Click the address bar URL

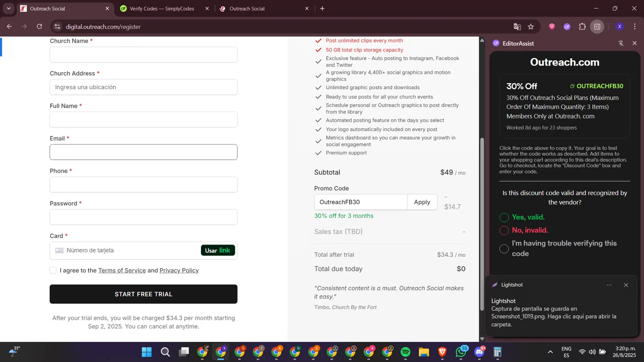coord(103,27)
